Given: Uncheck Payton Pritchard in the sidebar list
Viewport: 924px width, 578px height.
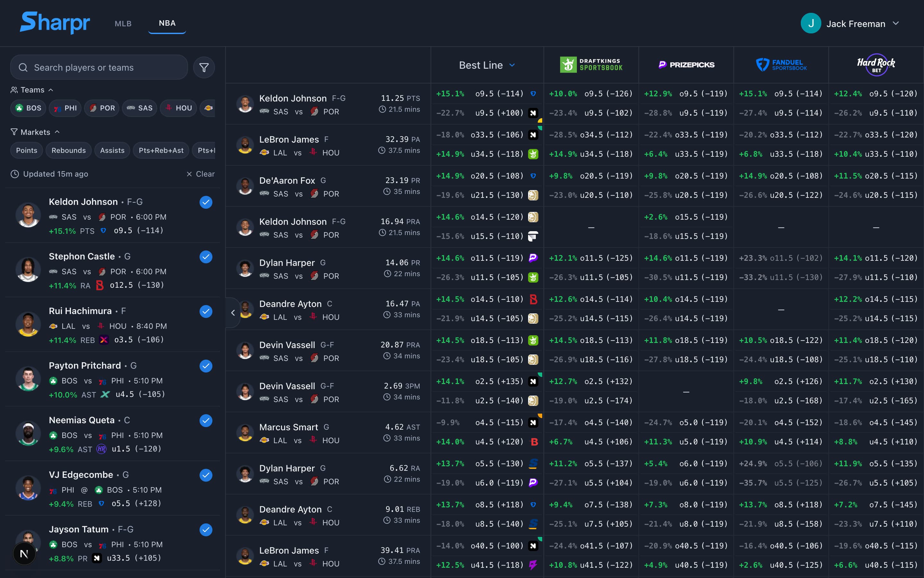Looking at the screenshot, I should point(206,366).
